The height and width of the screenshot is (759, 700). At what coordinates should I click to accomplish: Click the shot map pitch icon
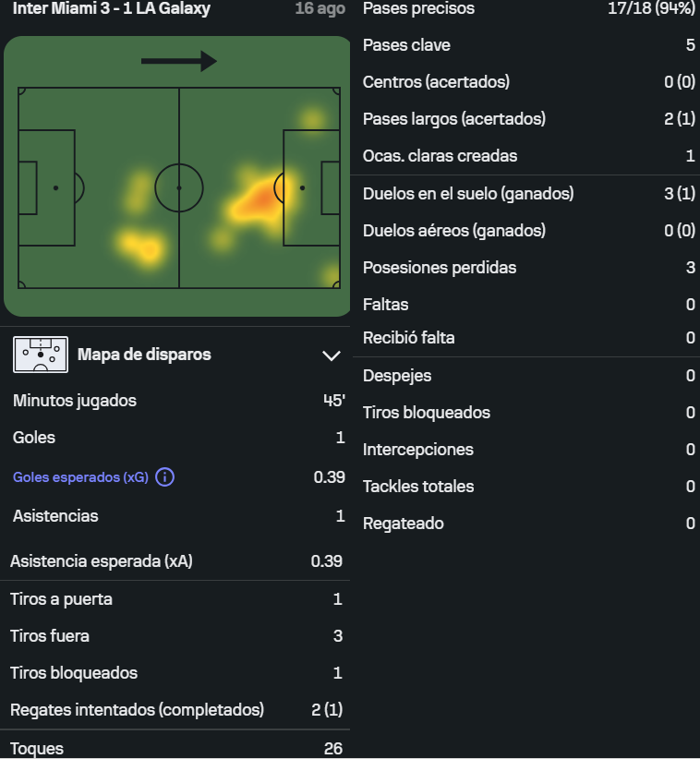tap(41, 355)
